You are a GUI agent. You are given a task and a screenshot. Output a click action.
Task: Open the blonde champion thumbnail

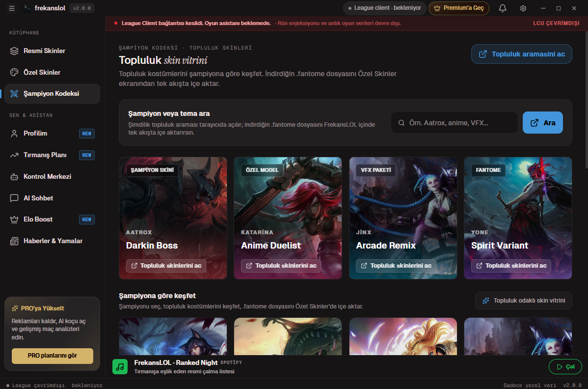[403, 336]
